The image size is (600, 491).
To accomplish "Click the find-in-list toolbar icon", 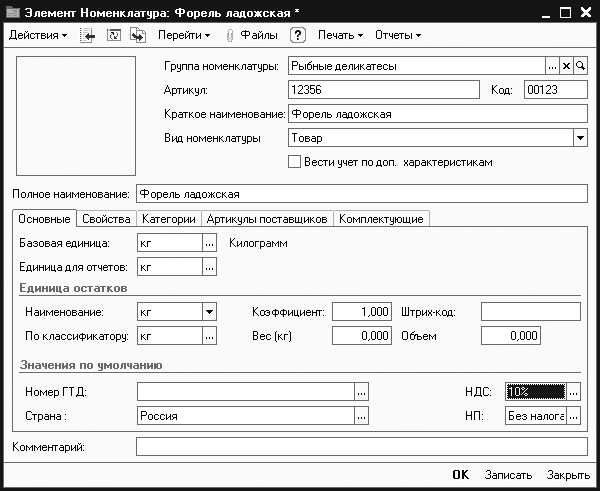I will pos(88,35).
